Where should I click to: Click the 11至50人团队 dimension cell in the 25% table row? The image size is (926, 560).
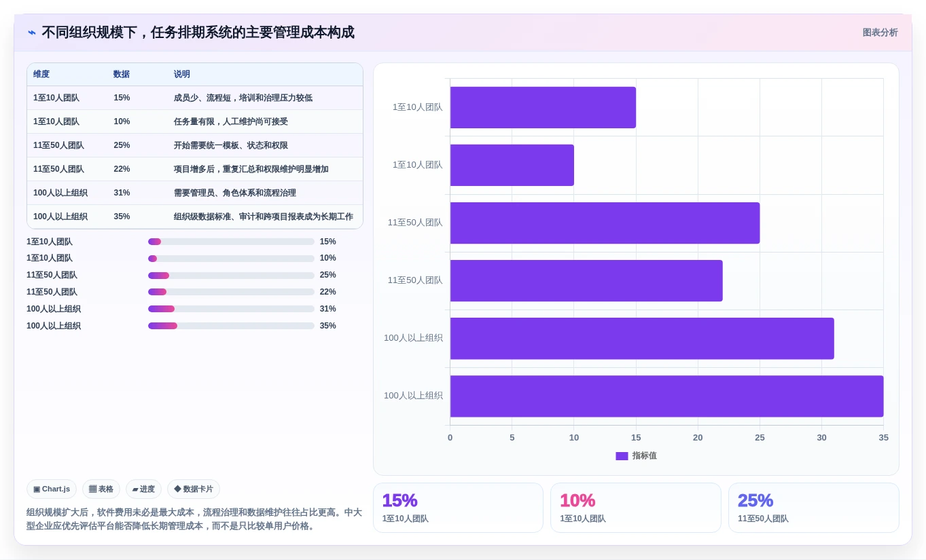coord(58,145)
